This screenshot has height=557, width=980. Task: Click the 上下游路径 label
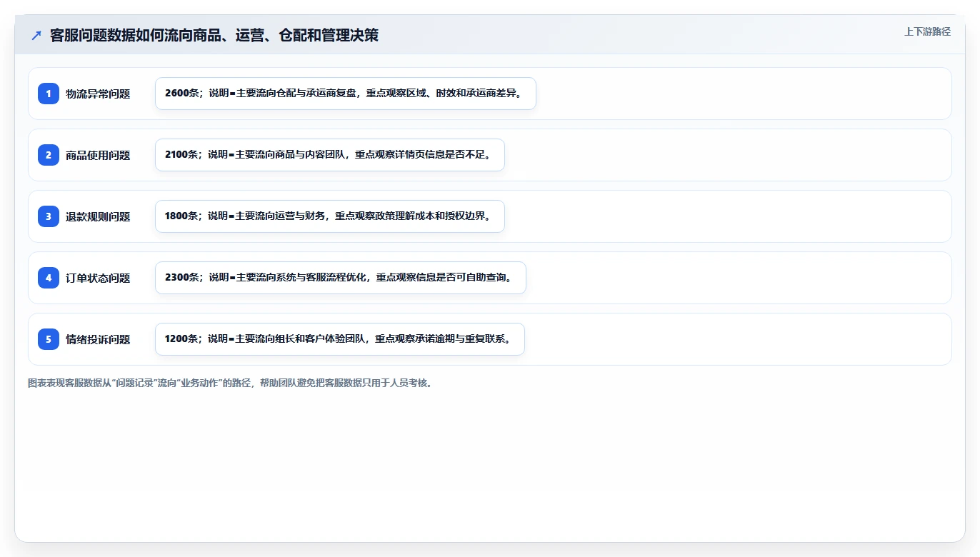927,31
